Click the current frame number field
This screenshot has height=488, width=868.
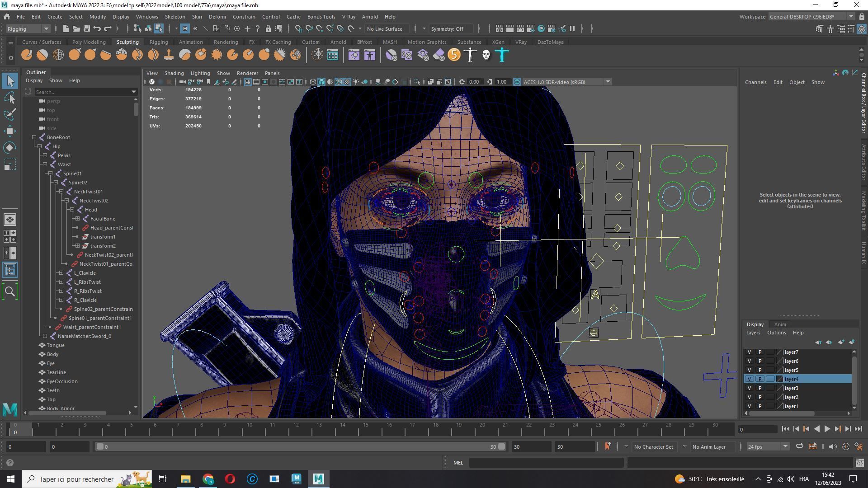(757, 429)
